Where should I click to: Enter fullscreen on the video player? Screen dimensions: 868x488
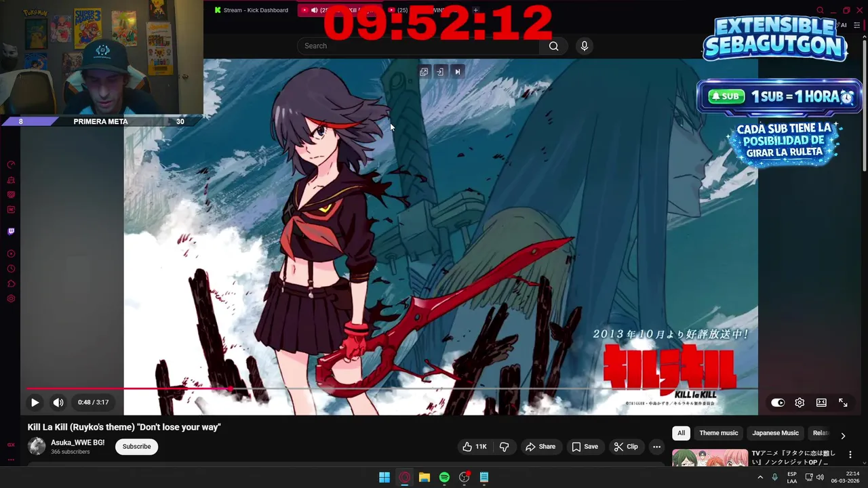[843, 403]
